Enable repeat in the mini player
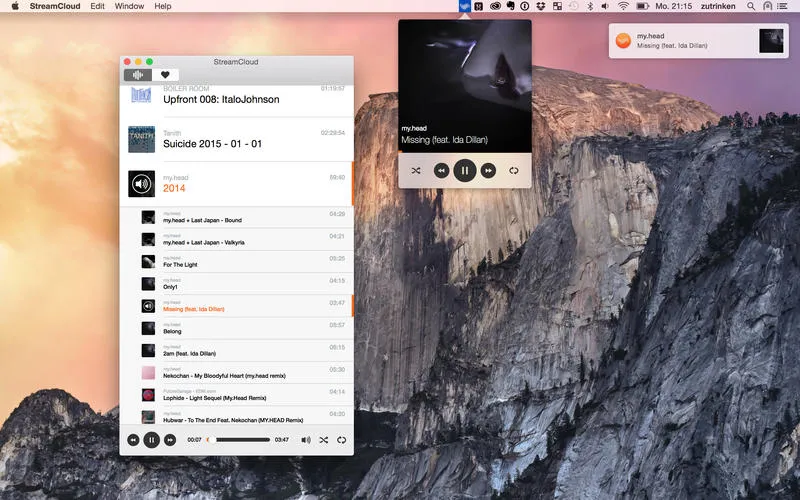The height and width of the screenshot is (500, 800). pyautogui.click(x=514, y=171)
